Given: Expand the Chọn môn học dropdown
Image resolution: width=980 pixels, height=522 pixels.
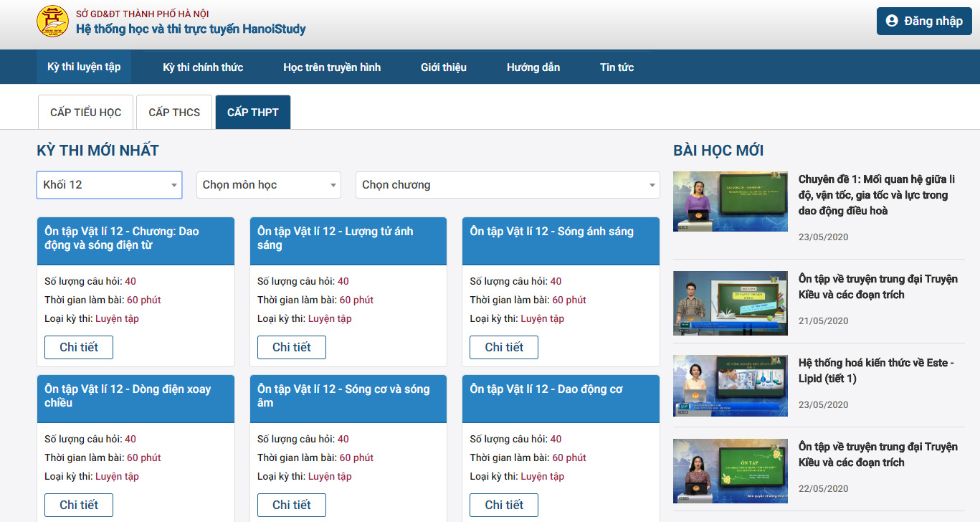Looking at the screenshot, I should tap(269, 185).
